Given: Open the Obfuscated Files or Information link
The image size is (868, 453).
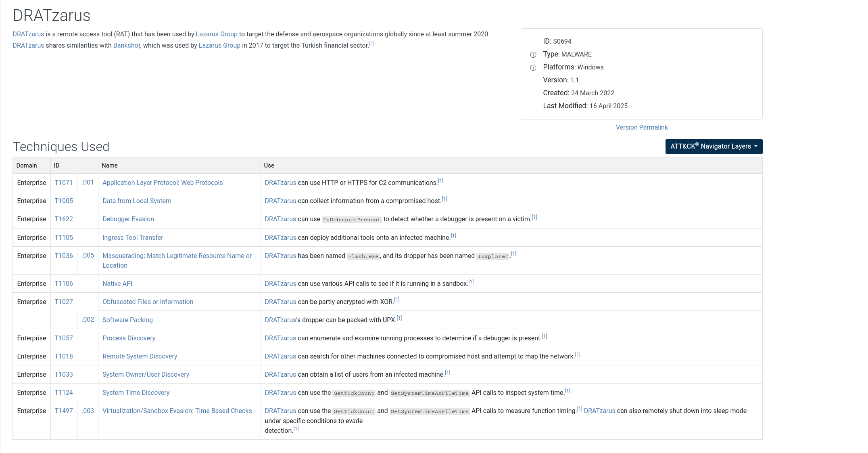Looking at the screenshot, I should point(148,302).
